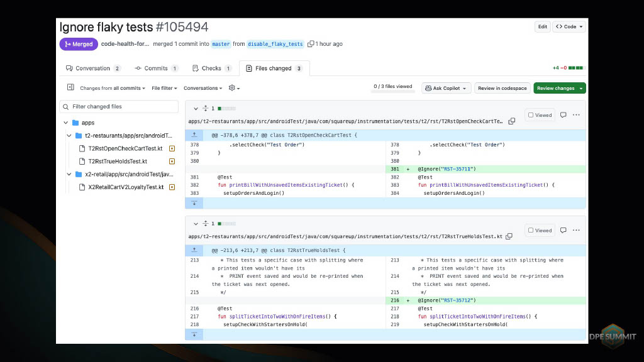This screenshot has width=644, height=362.
Task: Mark T2RstOpenCheckCartTest file as Viewed
Action: tap(540, 116)
